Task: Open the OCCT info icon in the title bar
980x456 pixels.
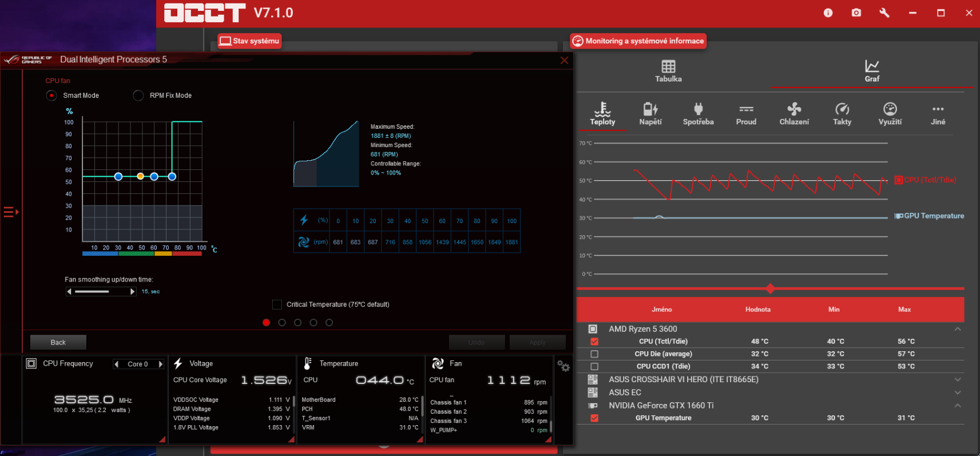Action: 828,13
